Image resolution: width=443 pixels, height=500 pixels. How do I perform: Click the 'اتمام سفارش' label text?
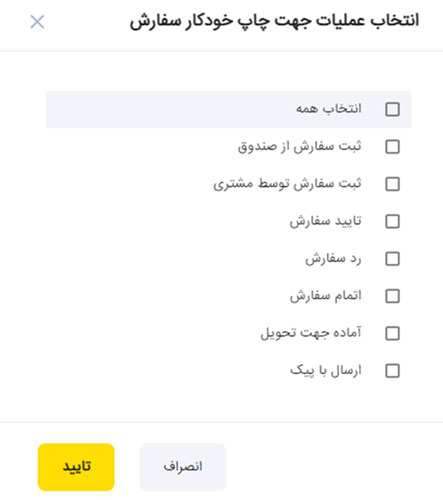326,296
